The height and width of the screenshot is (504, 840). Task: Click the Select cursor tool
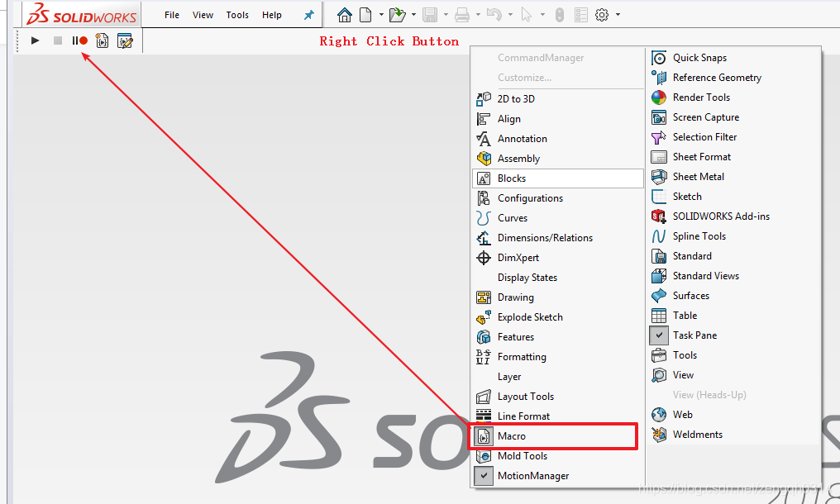(x=526, y=15)
